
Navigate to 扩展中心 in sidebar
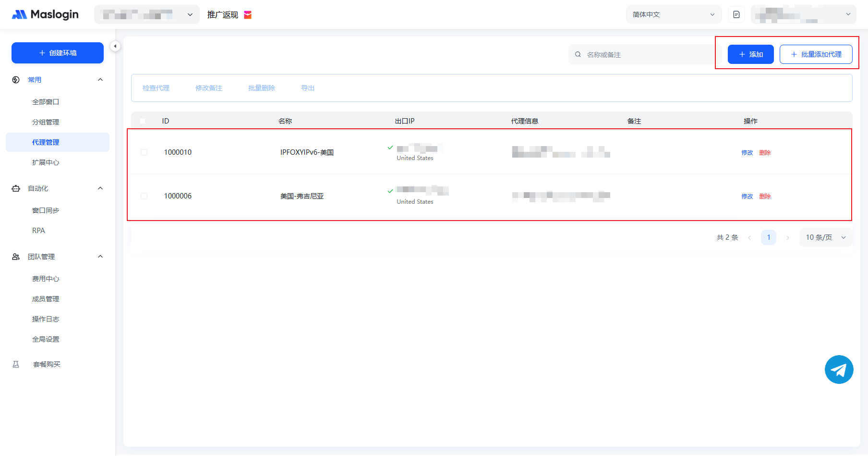coord(46,162)
